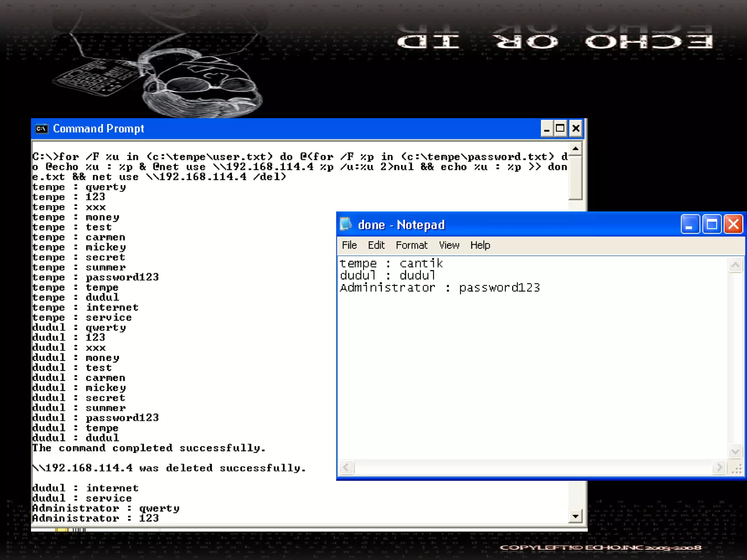
Task: Click Notepad vertical scrollbar up arrow
Action: [735, 265]
